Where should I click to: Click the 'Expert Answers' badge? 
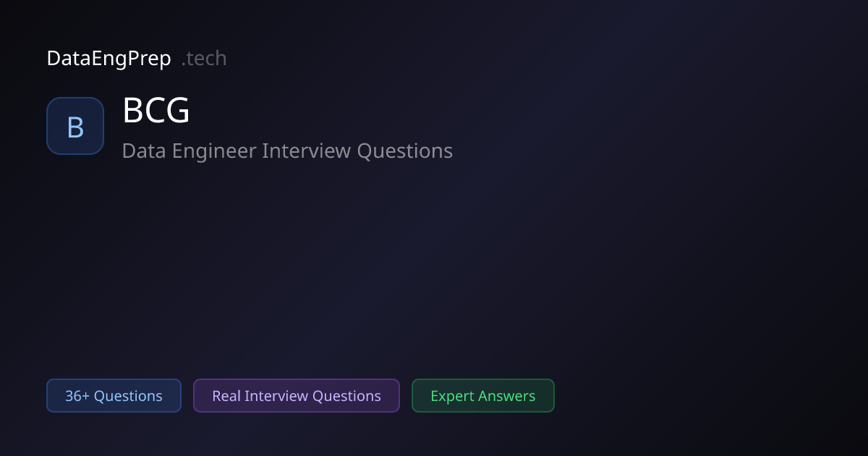pyautogui.click(x=483, y=396)
